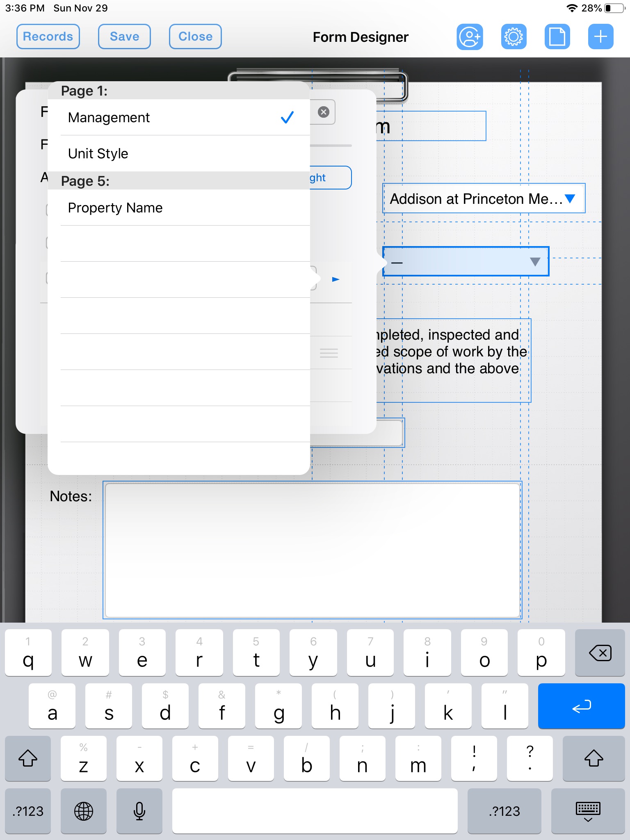This screenshot has width=630, height=840.
Task: Clear the text field with the X icon
Action: point(324,112)
